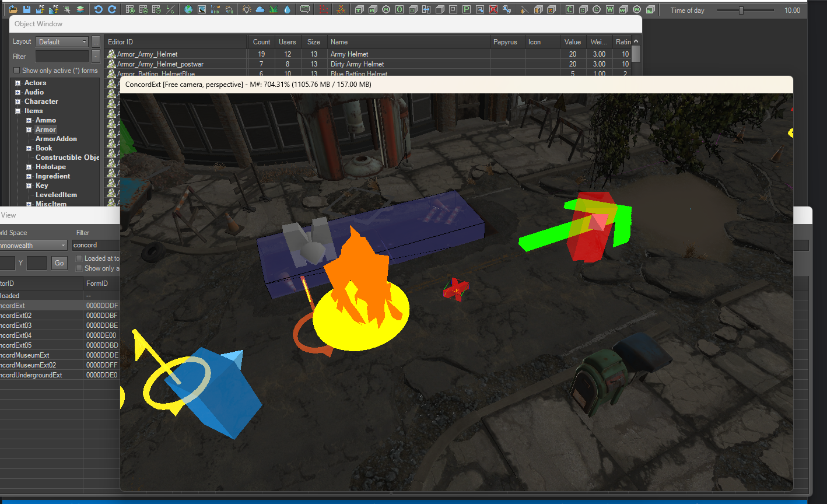Toggle the blue cloud sky icon

[260, 9]
